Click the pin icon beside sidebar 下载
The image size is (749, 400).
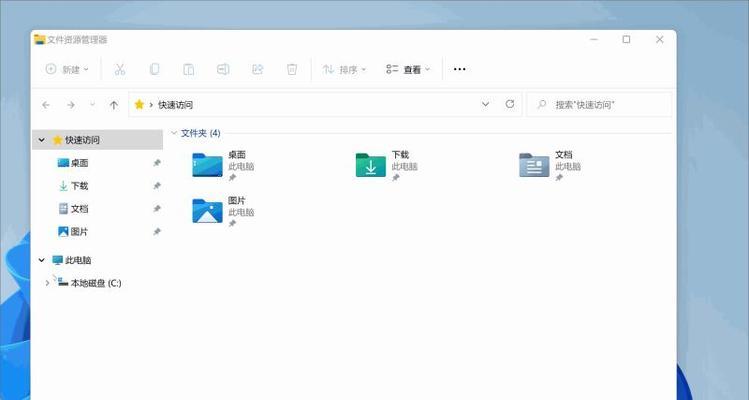tap(157, 186)
